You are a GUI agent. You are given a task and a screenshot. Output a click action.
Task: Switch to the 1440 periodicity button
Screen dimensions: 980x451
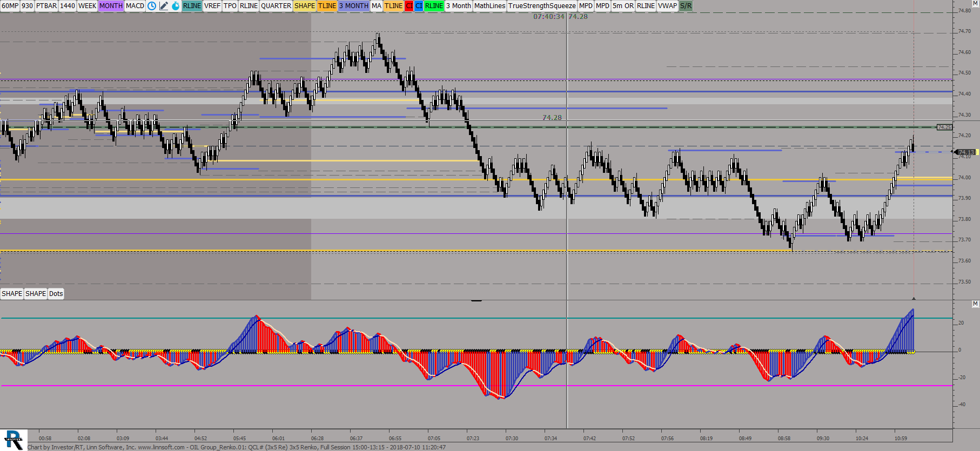click(68, 6)
